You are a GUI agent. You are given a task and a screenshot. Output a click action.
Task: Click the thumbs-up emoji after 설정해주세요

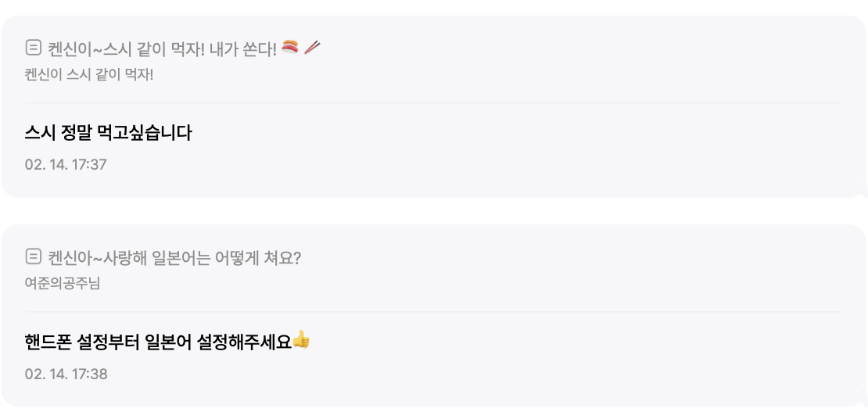point(301,340)
